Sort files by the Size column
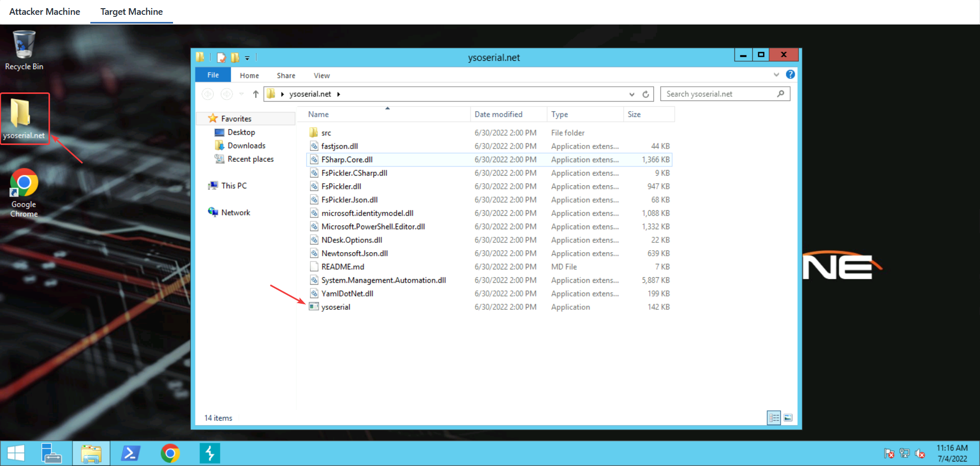Image resolution: width=980 pixels, height=466 pixels. tap(634, 114)
